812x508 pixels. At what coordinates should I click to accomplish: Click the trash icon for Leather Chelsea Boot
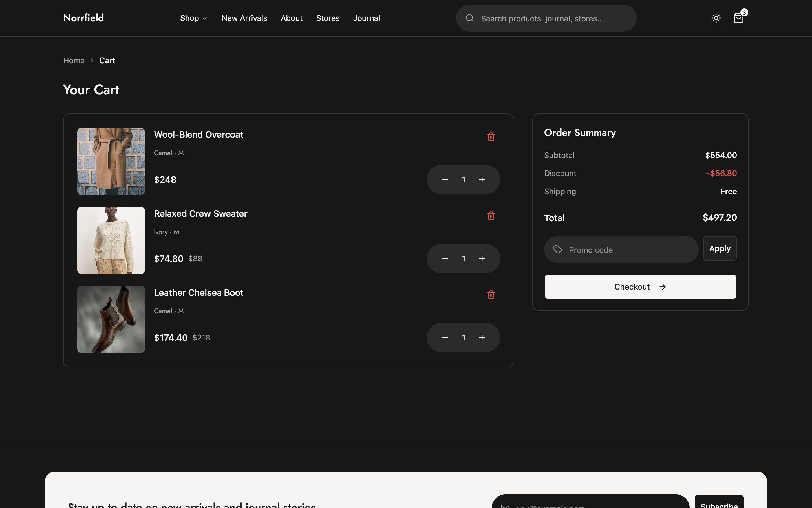(491, 295)
